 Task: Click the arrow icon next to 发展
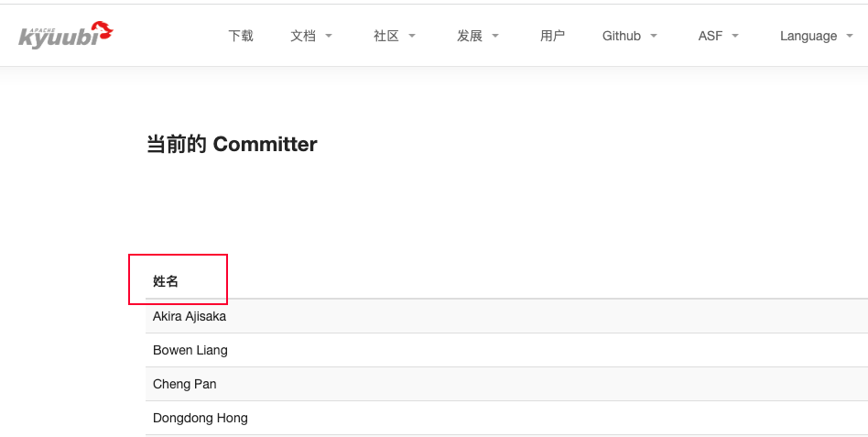[x=495, y=36]
